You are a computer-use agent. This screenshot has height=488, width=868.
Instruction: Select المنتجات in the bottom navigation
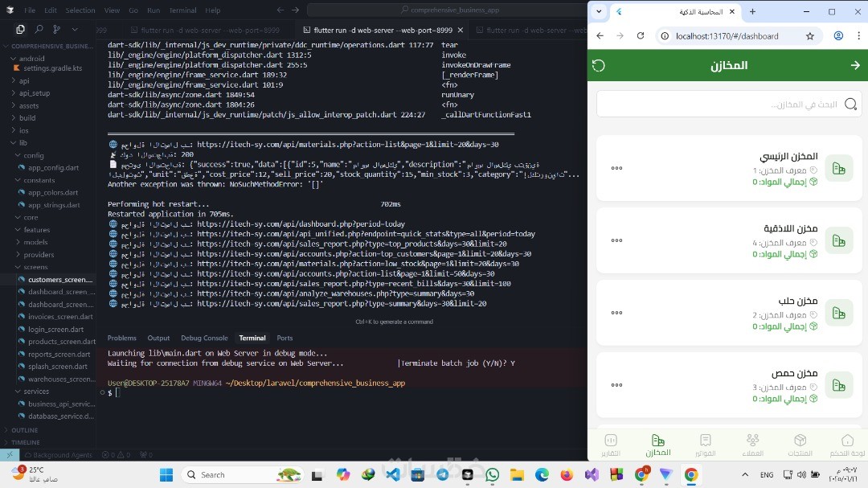(x=800, y=445)
